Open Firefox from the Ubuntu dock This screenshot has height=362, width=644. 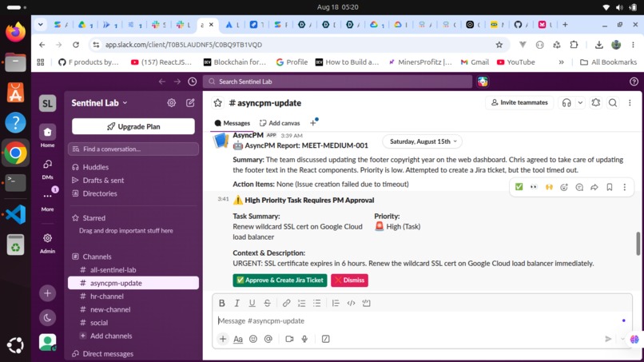click(x=15, y=32)
